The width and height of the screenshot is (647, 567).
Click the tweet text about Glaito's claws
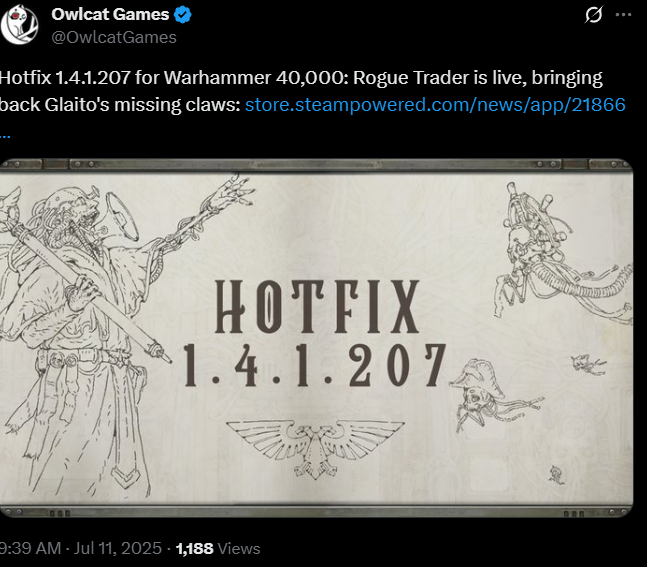coord(301,91)
